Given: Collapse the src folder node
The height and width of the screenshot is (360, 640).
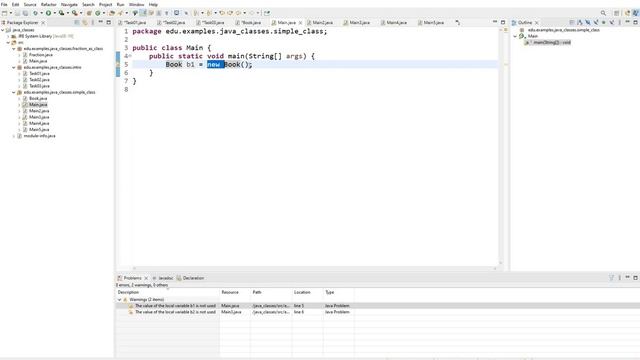Looking at the screenshot, I should [8, 42].
